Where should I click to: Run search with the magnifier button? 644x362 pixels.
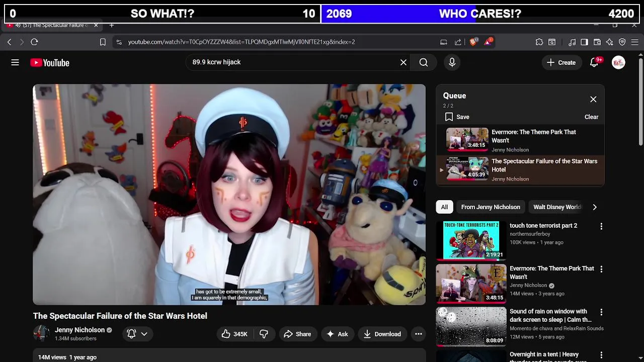[424, 62]
